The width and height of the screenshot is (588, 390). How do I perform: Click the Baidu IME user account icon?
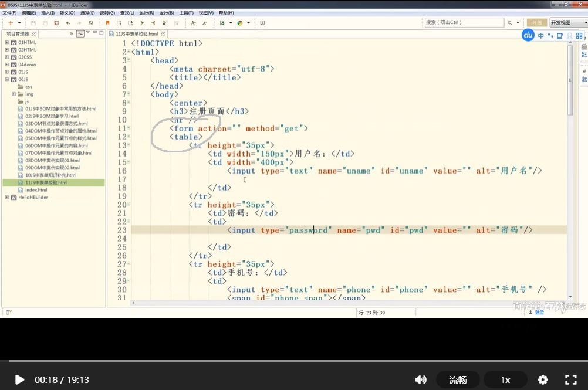(570, 36)
